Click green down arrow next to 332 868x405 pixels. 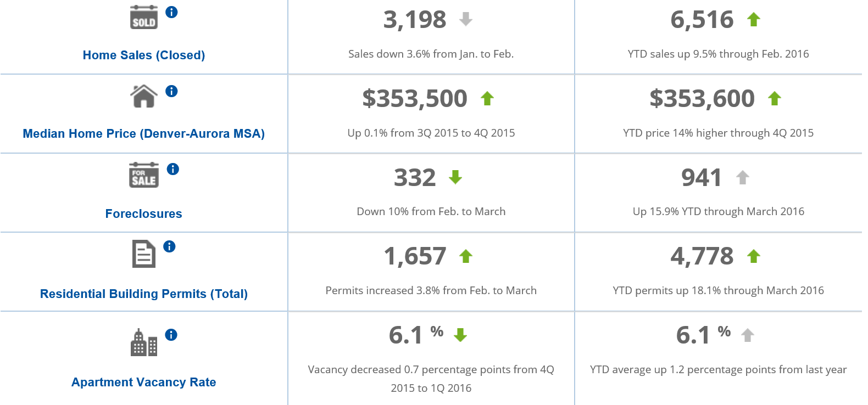[455, 177]
